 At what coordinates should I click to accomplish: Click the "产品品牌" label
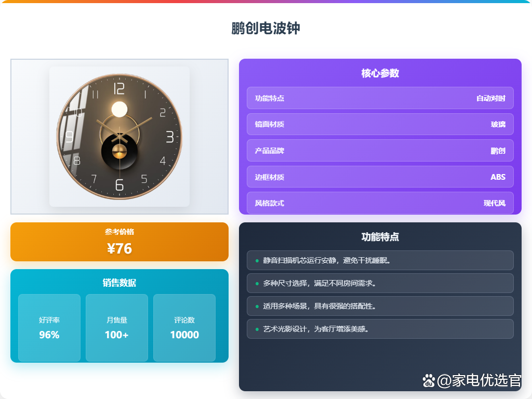click(x=270, y=150)
